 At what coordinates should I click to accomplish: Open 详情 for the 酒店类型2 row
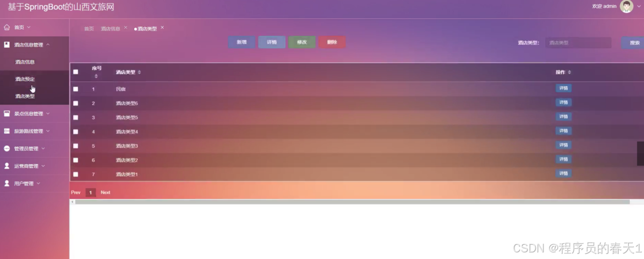(563, 159)
